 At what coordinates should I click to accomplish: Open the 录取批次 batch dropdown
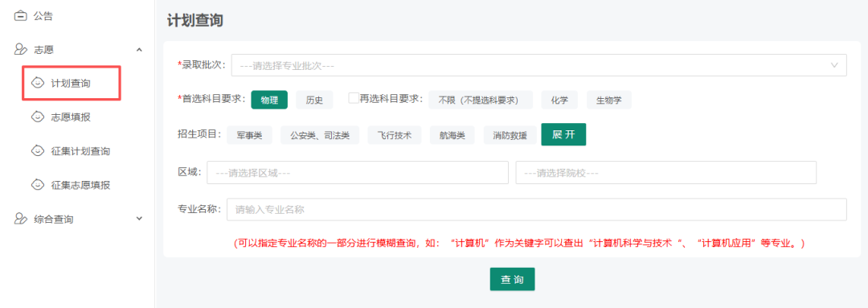pyautogui.click(x=538, y=65)
